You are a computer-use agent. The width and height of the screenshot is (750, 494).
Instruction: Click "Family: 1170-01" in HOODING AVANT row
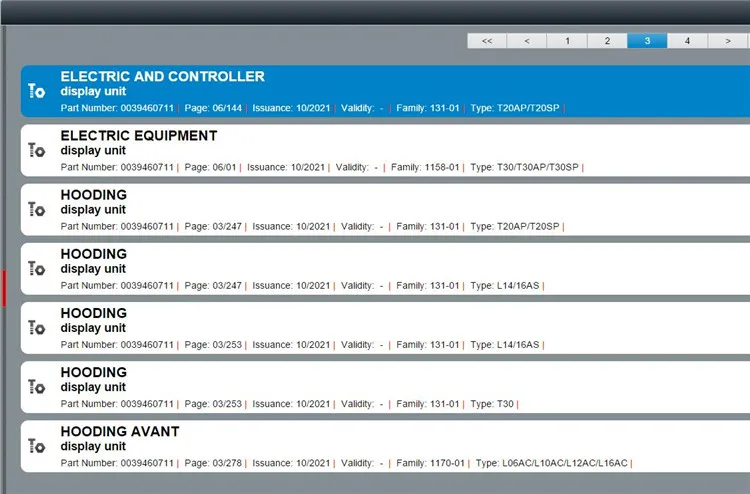click(430, 463)
